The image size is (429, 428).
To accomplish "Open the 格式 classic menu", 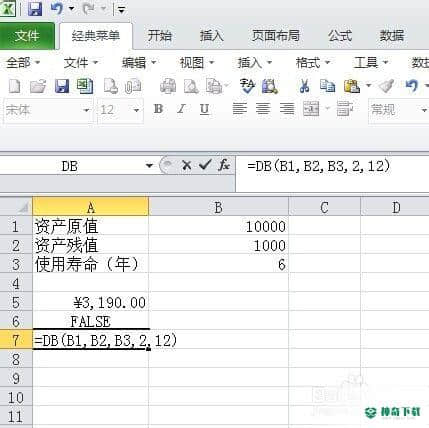I will 312,62.
